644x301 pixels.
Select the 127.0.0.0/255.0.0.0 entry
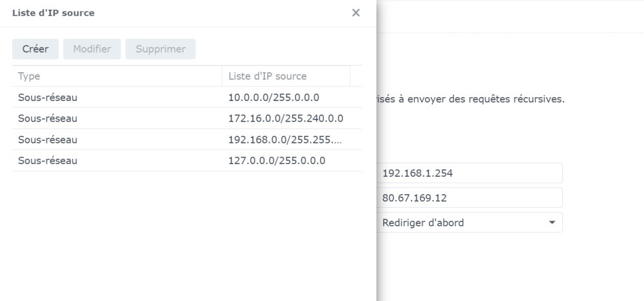[x=277, y=161]
